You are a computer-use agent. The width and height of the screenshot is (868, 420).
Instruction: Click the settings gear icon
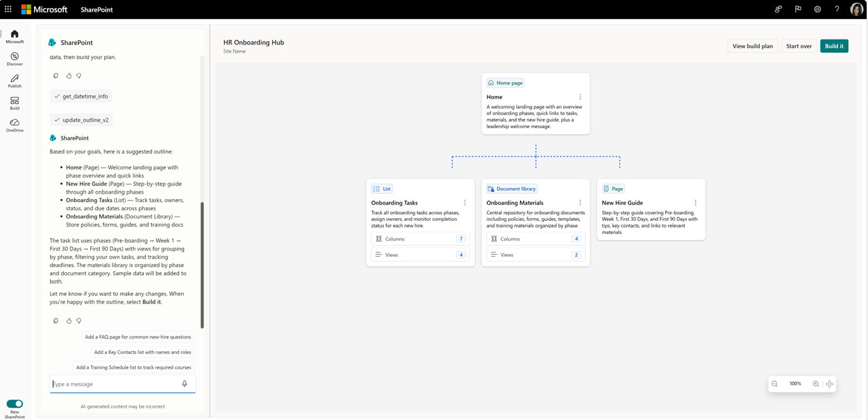pos(817,9)
